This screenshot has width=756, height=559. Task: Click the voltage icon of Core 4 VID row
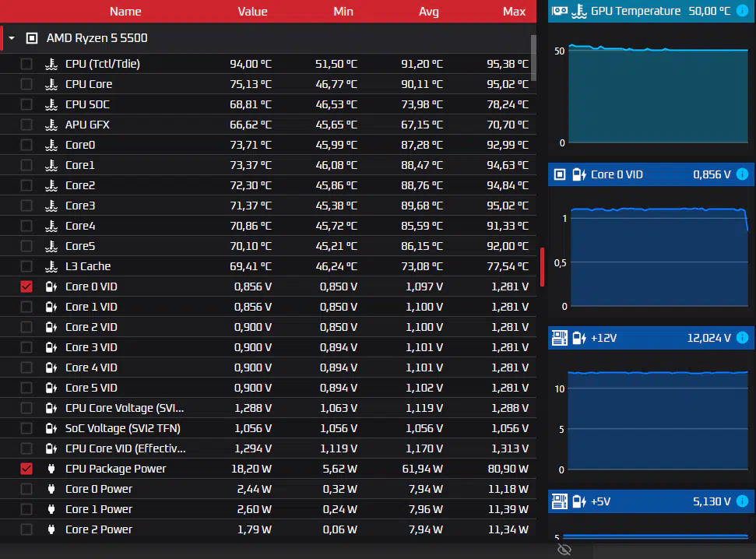pyautogui.click(x=51, y=367)
